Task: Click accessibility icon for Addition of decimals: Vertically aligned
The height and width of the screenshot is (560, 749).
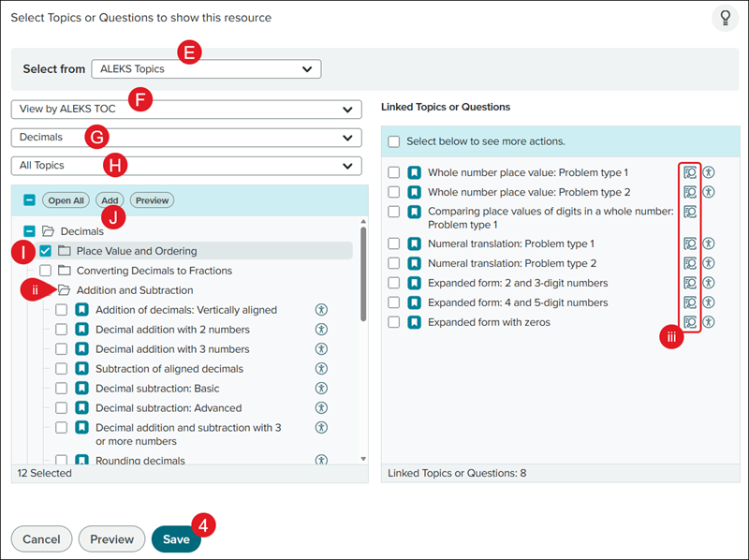Action: pyautogui.click(x=322, y=310)
